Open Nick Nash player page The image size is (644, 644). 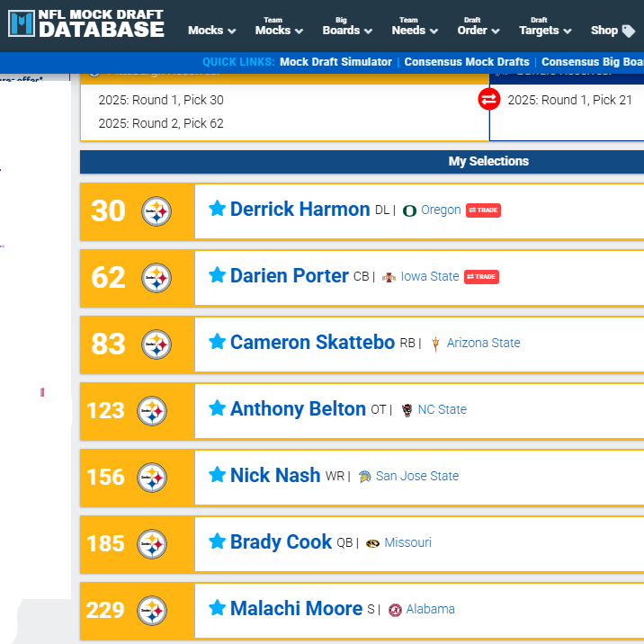[x=275, y=475]
